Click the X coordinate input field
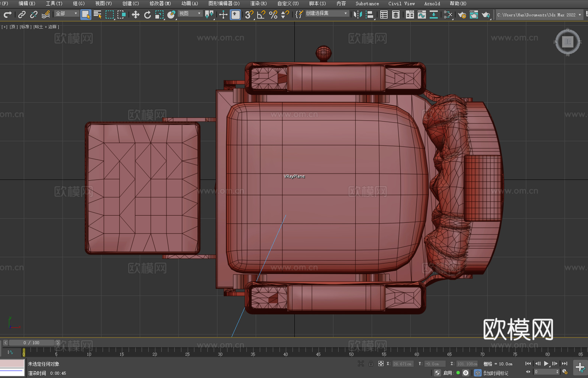Image resolution: width=588 pixels, height=378 pixels. point(402,364)
